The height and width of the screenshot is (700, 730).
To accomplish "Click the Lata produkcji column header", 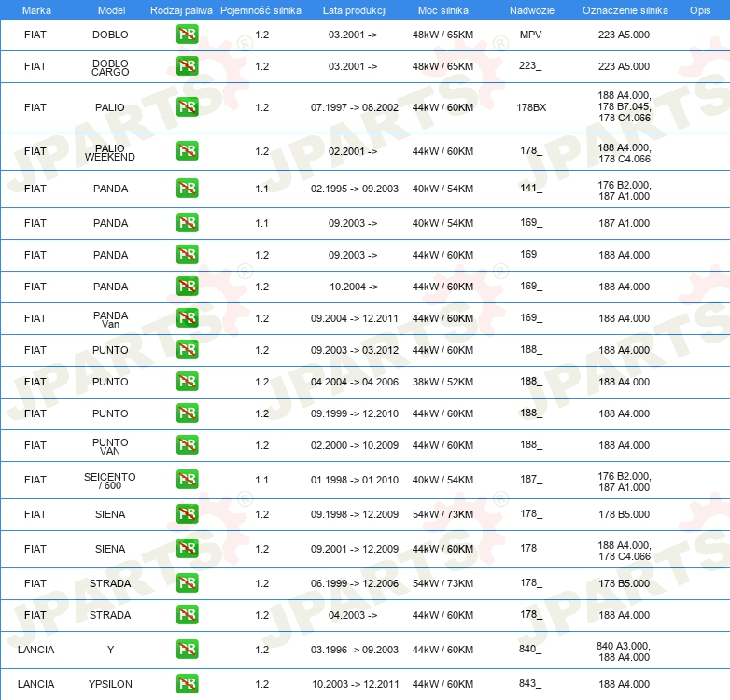I will (x=354, y=9).
